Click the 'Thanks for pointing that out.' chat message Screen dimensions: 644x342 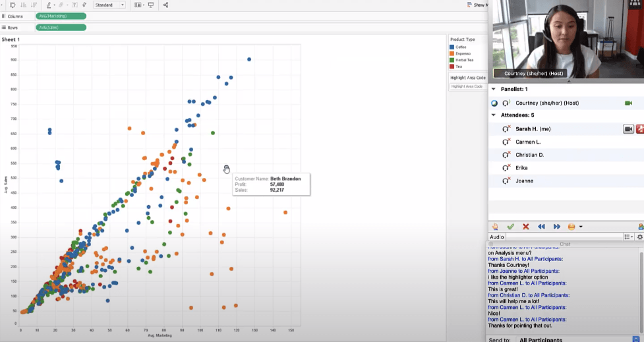coord(520,326)
